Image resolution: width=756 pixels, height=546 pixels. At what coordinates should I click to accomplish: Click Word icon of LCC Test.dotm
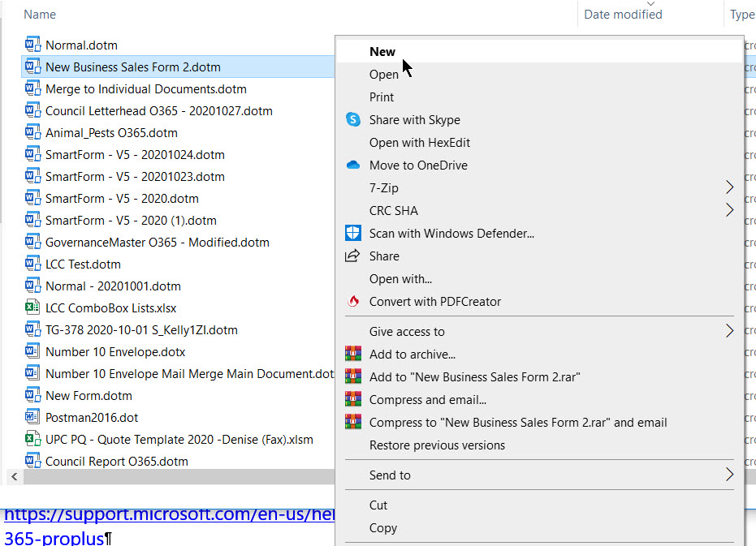pyautogui.click(x=32, y=263)
